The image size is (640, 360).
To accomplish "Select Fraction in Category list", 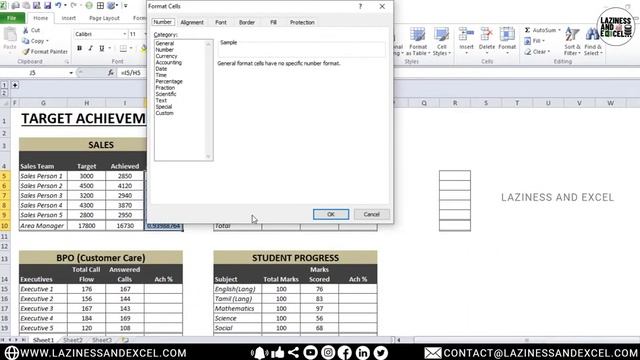I will pos(165,88).
